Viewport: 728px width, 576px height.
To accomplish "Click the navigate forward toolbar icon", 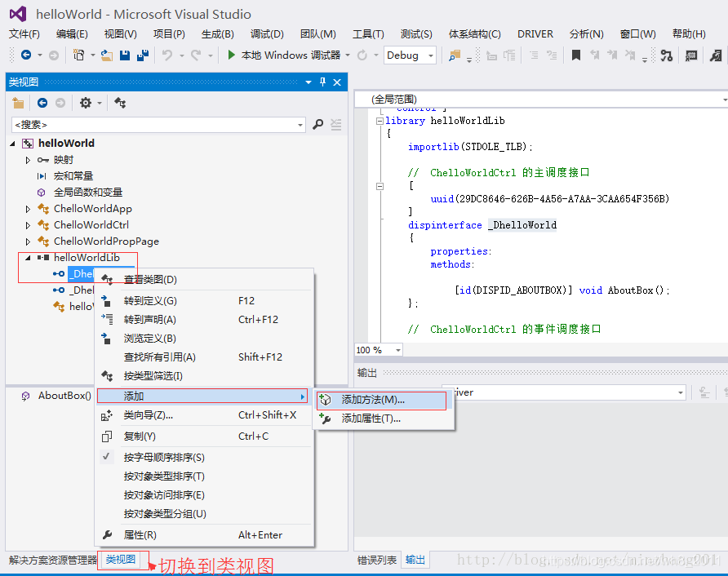I will pyautogui.click(x=54, y=55).
